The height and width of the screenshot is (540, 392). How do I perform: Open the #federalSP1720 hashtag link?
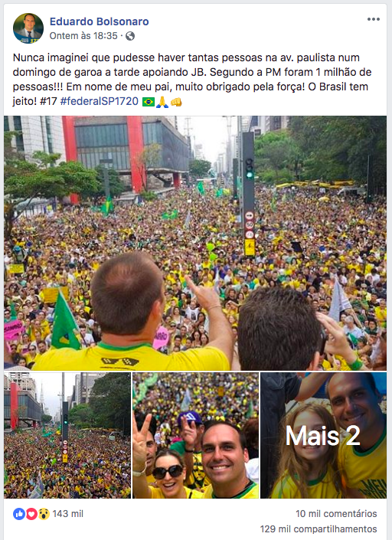click(99, 101)
